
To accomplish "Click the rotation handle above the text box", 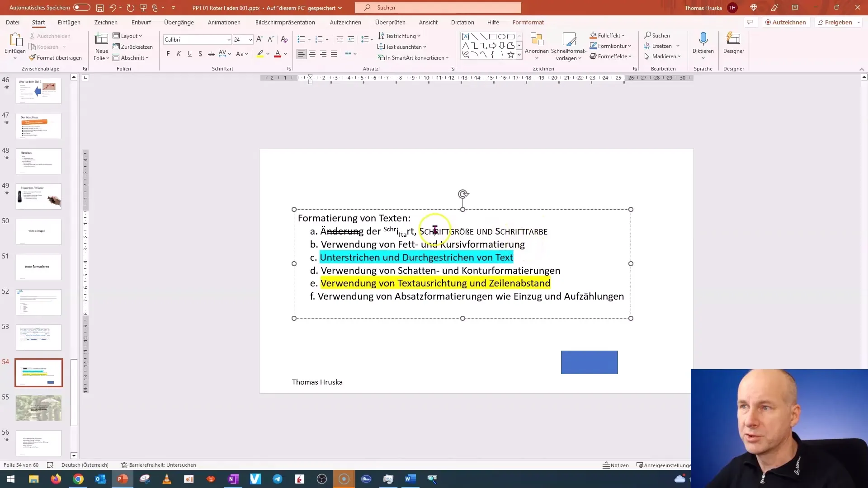I will [x=463, y=194].
